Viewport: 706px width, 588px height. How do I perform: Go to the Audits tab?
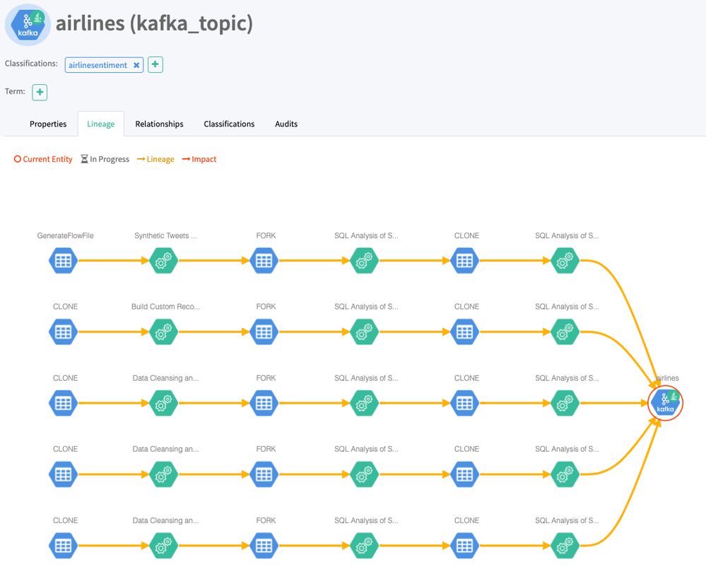286,124
